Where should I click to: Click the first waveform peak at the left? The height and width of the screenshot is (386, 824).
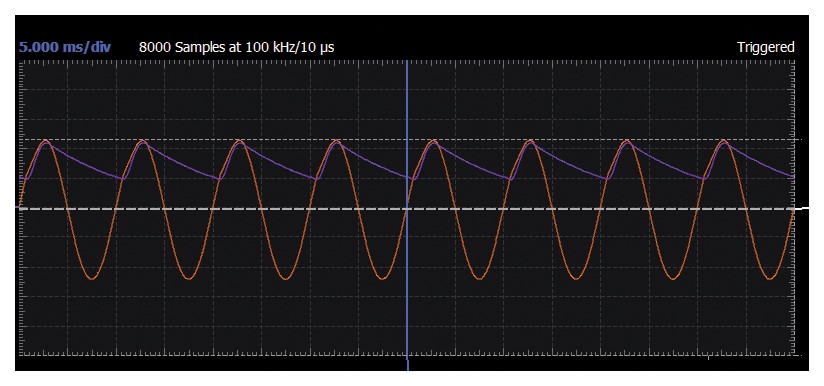pyautogui.click(x=45, y=141)
